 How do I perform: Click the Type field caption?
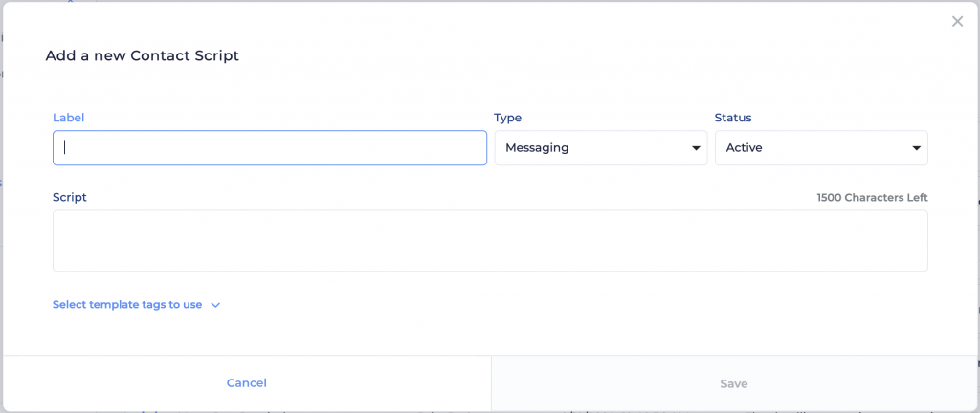pos(507,118)
